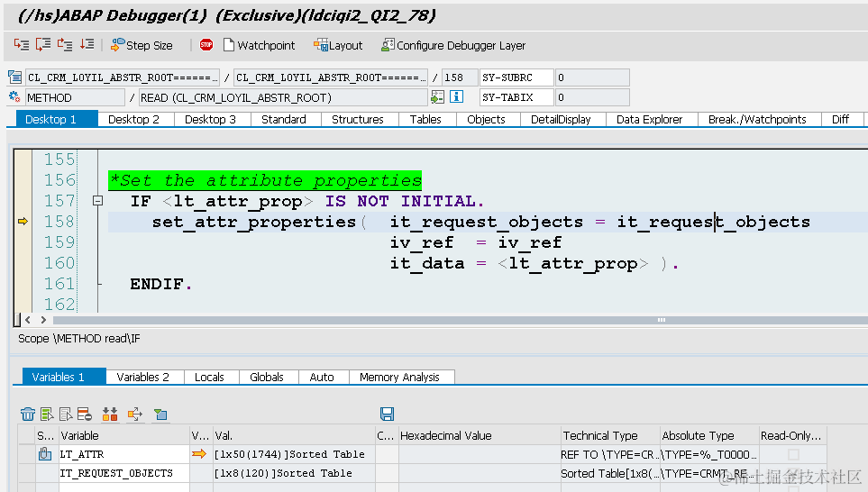This screenshot has height=492, width=868.
Task: Select the line number field showing 158
Action: pyautogui.click(x=460, y=77)
